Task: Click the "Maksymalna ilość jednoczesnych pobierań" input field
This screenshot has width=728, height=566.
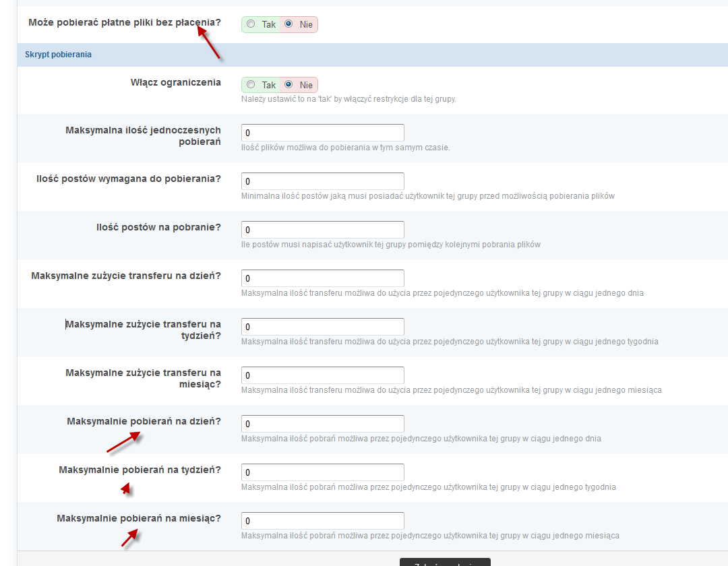Action: tap(322, 132)
